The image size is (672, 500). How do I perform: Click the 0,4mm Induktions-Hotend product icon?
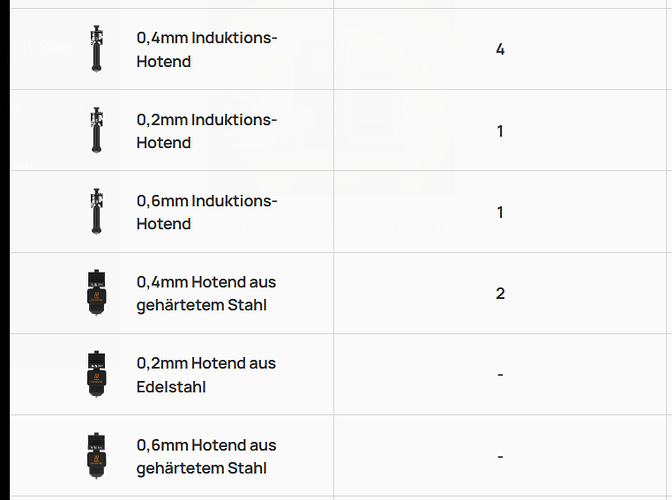[97, 48]
